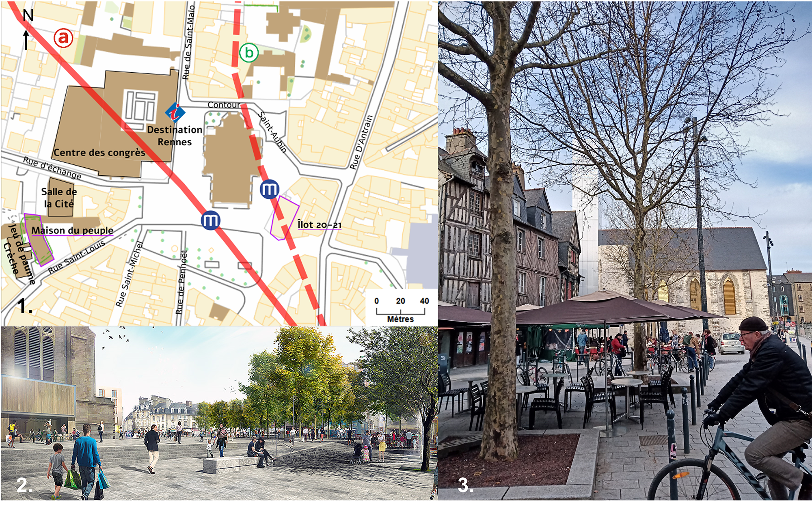This screenshot has width=812, height=509.
Task: Click the metro icon near Îlot 20-21
Action: pos(270,189)
